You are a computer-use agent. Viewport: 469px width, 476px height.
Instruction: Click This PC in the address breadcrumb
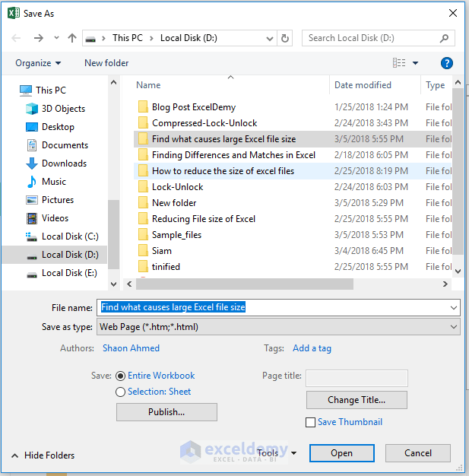[128, 38]
